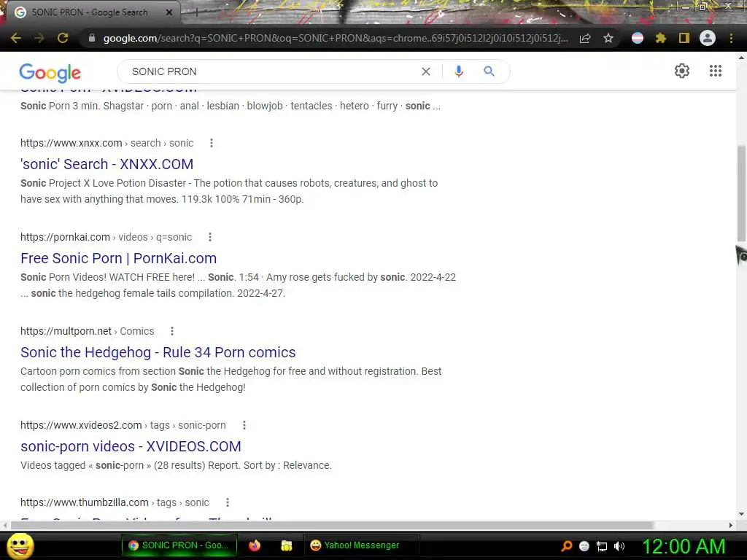The height and width of the screenshot is (560, 747).
Task: Click the round face tray icon
Action: [x=584, y=546]
